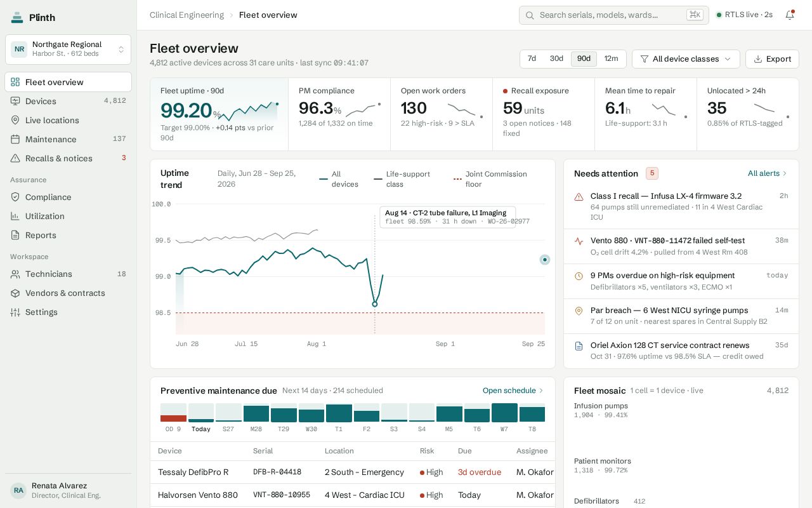The width and height of the screenshot is (812, 508).
Task: Click the Recalls & notices megaphone icon
Action: 15,159
